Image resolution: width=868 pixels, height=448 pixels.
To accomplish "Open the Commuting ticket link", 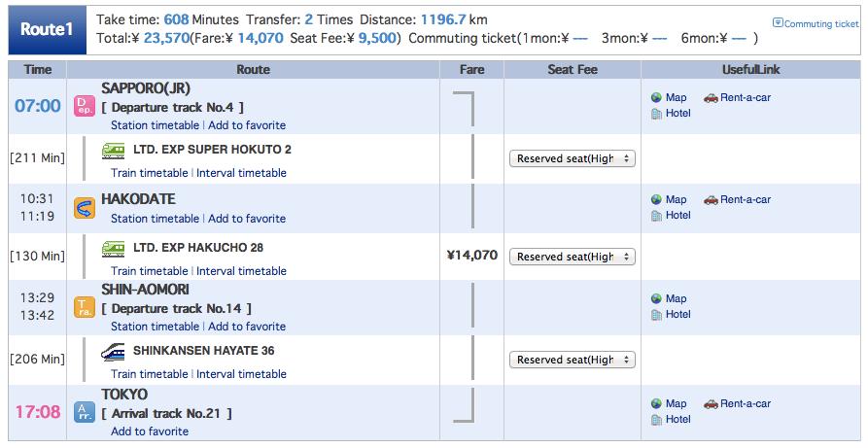I will pyautogui.click(x=820, y=23).
